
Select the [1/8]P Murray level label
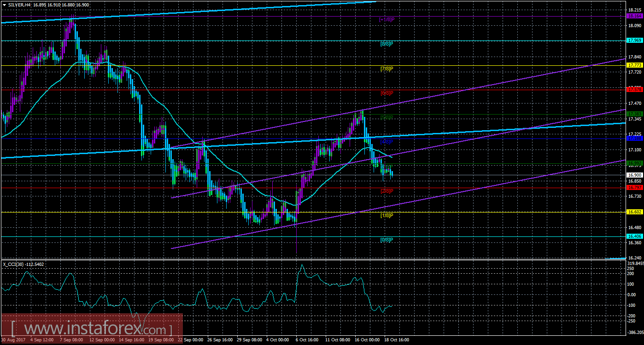click(387, 215)
